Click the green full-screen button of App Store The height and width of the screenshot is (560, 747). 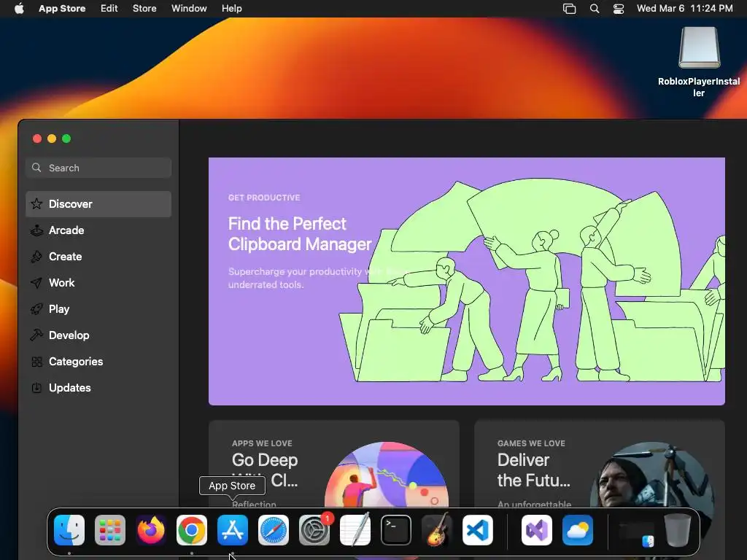point(66,139)
